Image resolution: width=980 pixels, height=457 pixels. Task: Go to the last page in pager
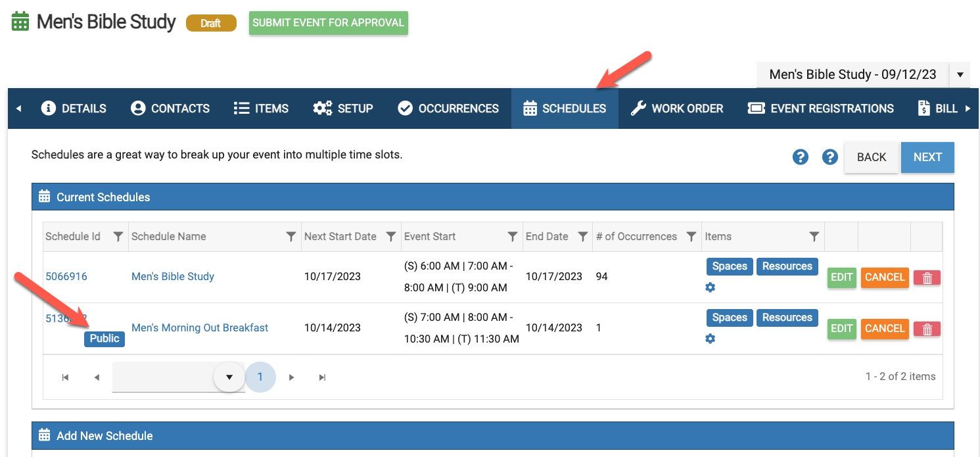pyautogui.click(x=322, y=377)
